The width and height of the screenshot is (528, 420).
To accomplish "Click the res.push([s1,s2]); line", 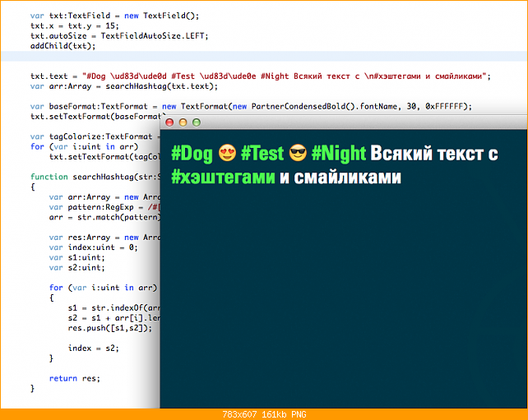I will click(x=110, y=328).
